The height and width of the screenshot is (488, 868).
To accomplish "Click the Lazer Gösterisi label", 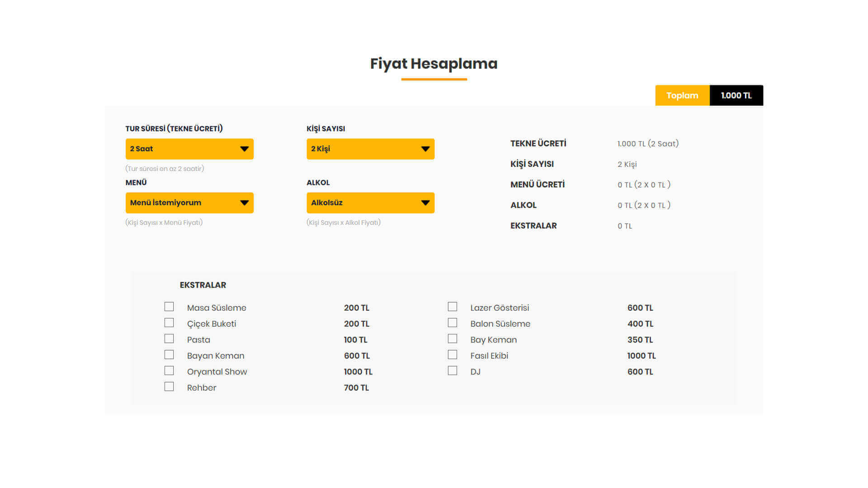I will [x=500, y=308].
